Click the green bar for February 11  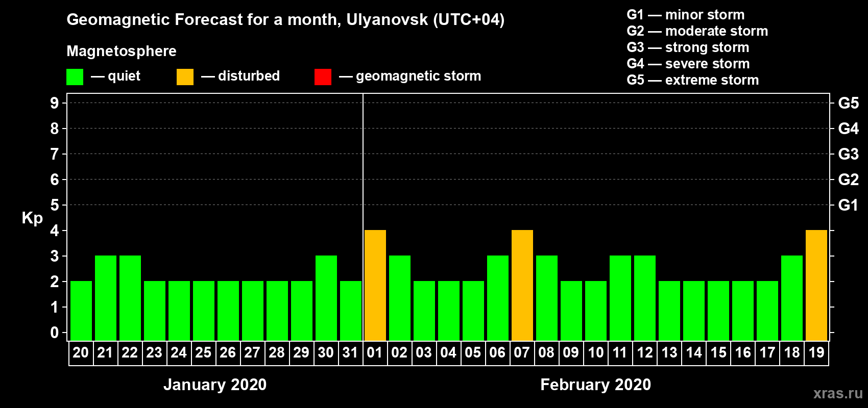click(x=620, y=298)
